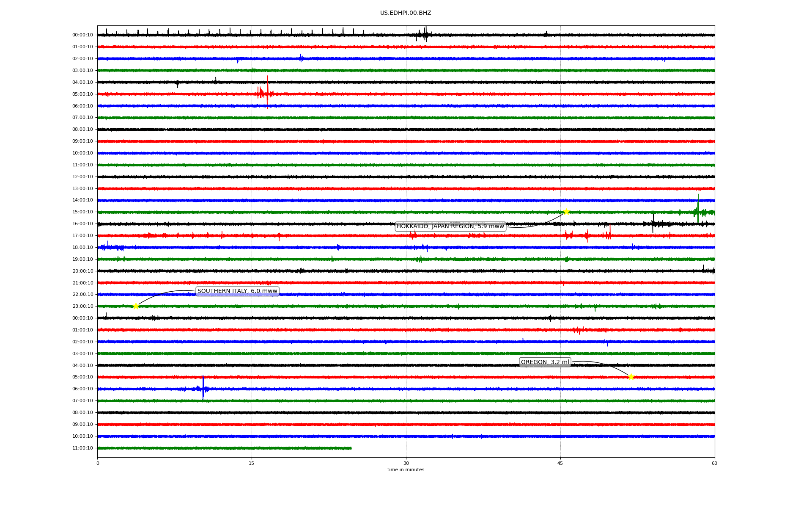Click the 23:00:10 trace time label

[x=82, y=306]
